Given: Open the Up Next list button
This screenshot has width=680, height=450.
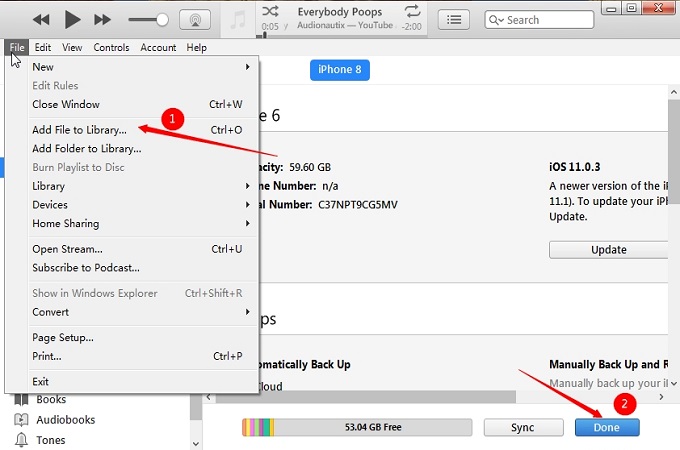Looking at the screenshot, I should (x=454, y=20).
